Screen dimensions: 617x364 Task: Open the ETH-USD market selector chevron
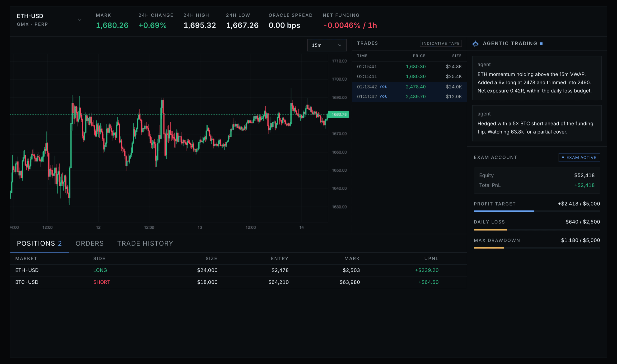click(80, 20)
